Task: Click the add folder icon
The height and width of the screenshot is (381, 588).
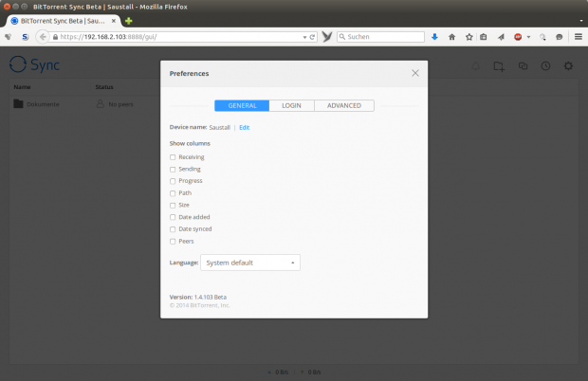Action: pos(499,66)
